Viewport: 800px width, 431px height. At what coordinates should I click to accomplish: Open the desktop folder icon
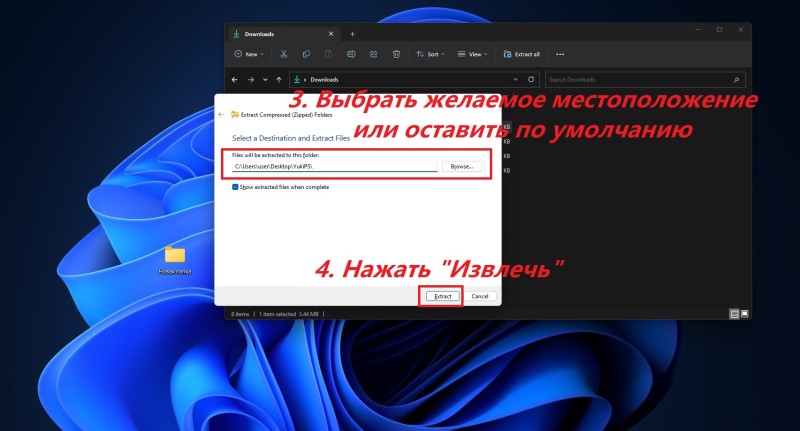(175, 255)
